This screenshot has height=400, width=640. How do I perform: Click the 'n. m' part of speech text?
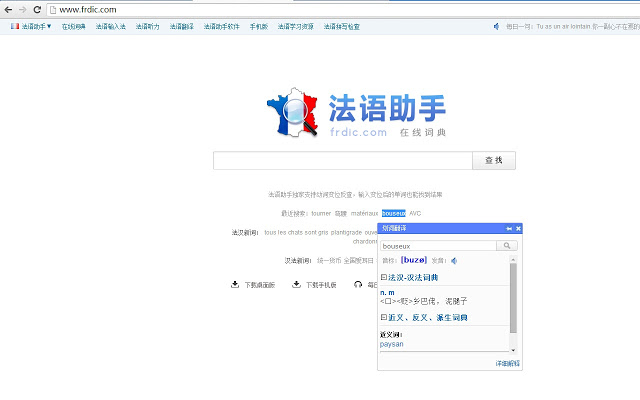point(387,293)
